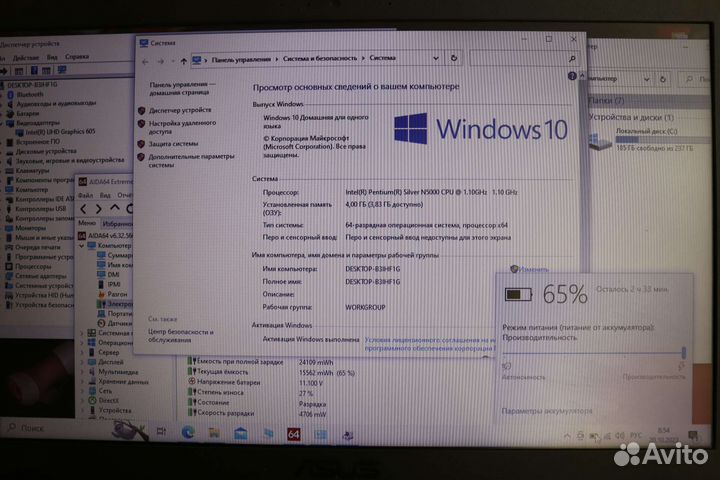Click back arrow in AIDA64 toolbar

pyautogui.click(x=84, y=209)
